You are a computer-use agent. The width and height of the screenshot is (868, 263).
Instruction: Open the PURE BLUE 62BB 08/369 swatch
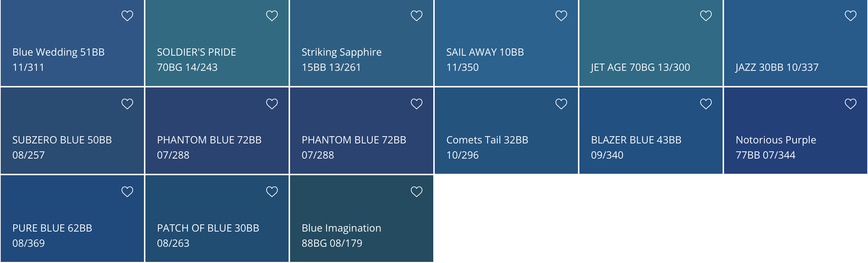coord(72,219)
